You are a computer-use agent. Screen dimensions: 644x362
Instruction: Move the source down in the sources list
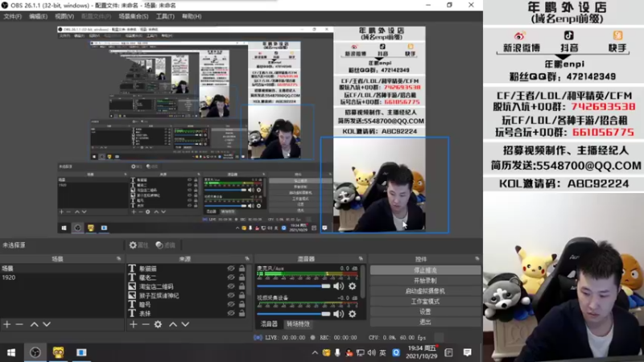click(x=186, y=324)
